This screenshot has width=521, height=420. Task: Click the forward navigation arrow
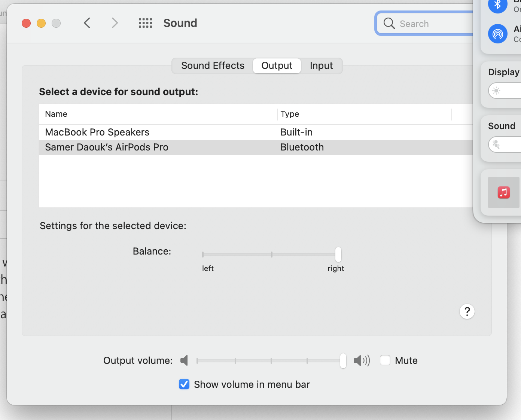(115, 23)
